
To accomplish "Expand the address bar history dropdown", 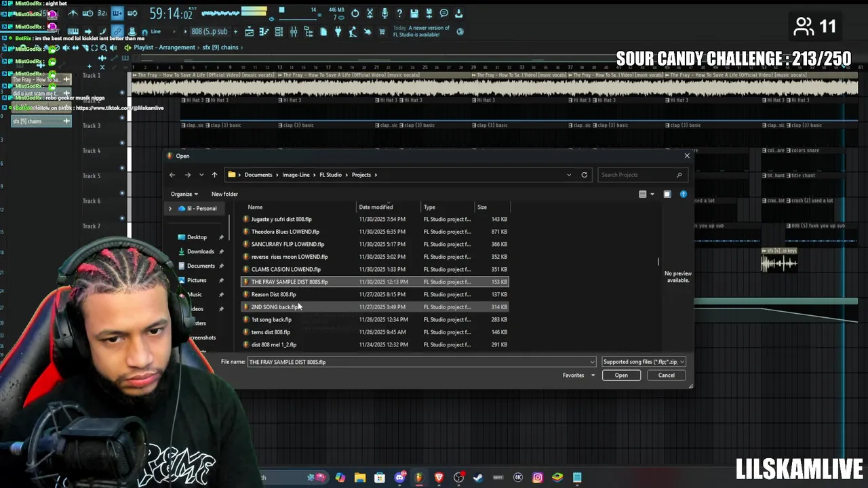I will [569, 175].
